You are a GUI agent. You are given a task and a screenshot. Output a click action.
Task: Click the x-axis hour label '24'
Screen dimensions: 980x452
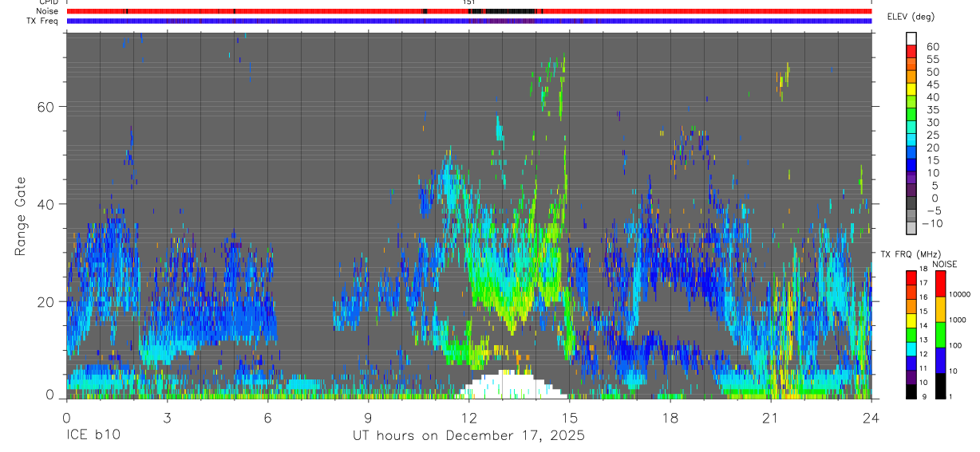871,418
